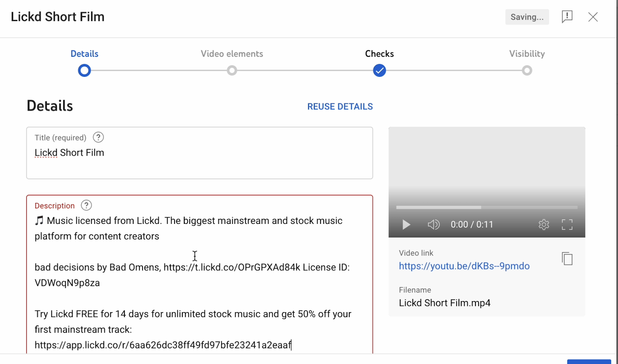Play the video preview
Image resolution: width=618 pixels, height=364 pixels.
point(406,225)
